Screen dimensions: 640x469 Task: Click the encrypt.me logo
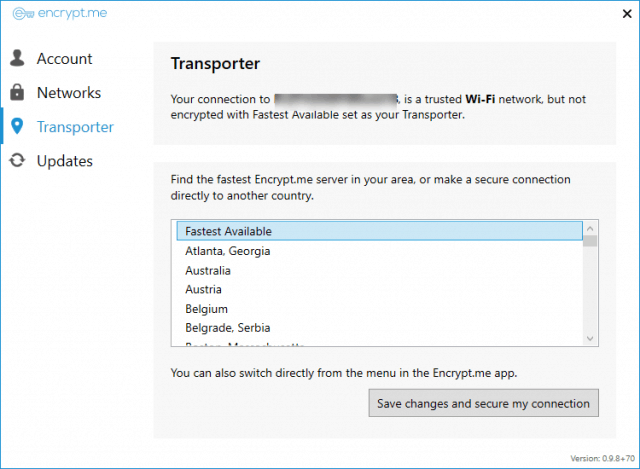(60, 13)
